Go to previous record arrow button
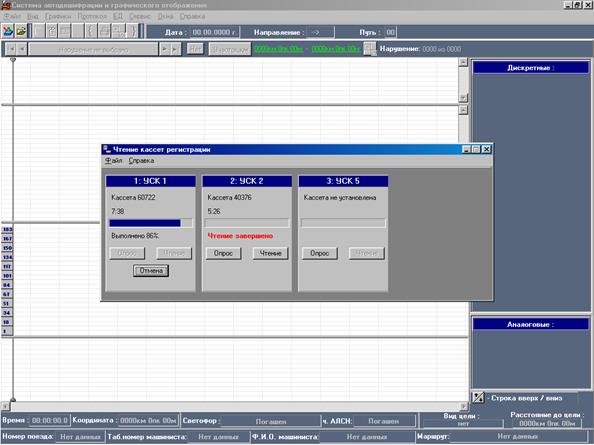The width and height of the screenshot is (594, 445). coord(22,49)
